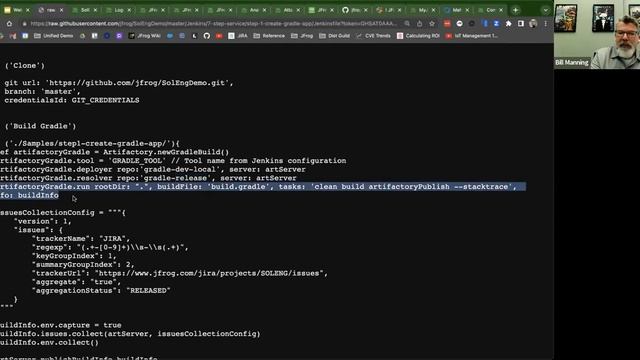640x360 pixels.
Task: Click the issues.collect(artServer, ...) line
Action: click(130, 334)
